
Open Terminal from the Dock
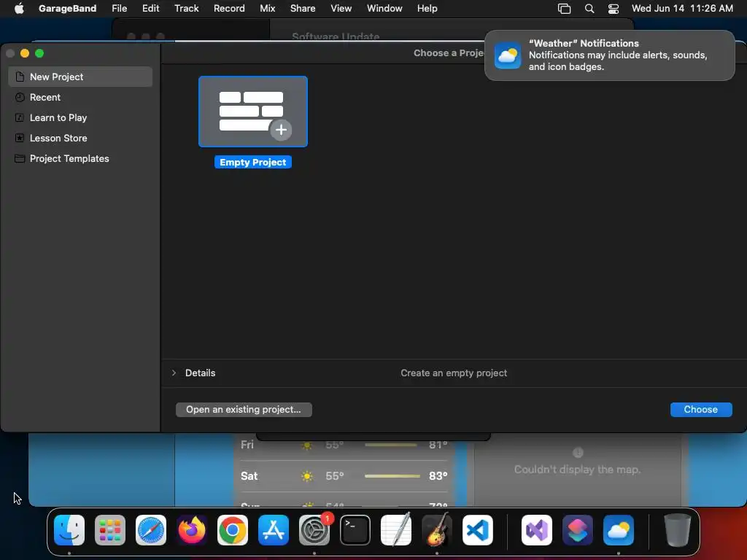click(355, 530)
